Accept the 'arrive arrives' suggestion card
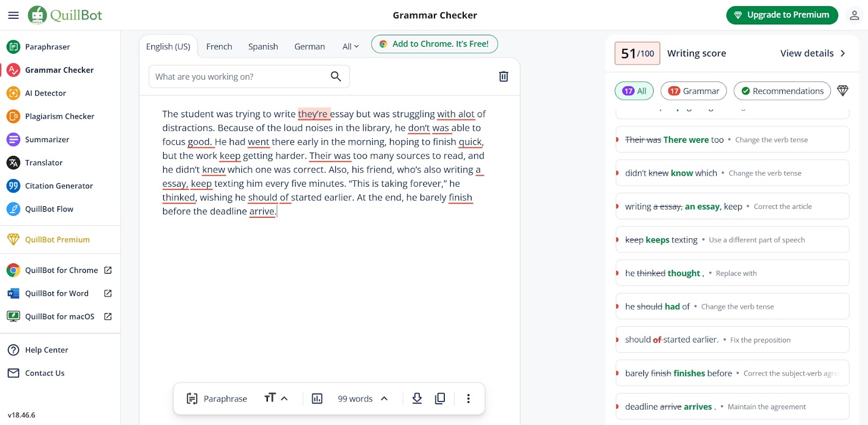Screen dimensions: 868x425 coord(732,407)
